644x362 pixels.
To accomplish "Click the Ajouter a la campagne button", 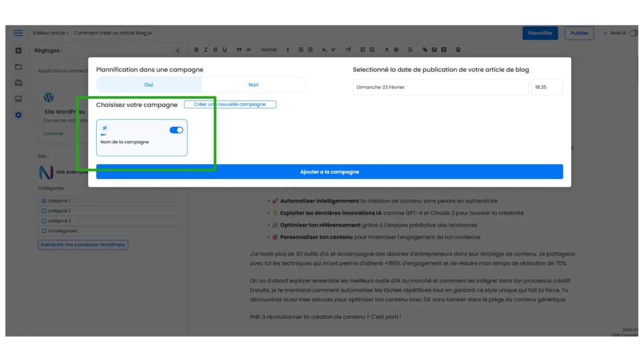I will tap(330, 172).
